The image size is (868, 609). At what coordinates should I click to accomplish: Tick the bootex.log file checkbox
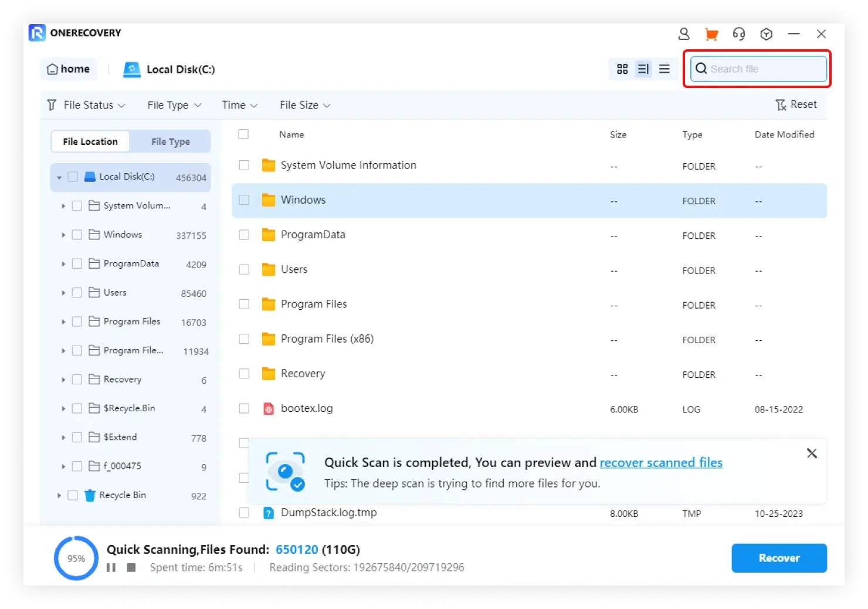pos(244,408)
